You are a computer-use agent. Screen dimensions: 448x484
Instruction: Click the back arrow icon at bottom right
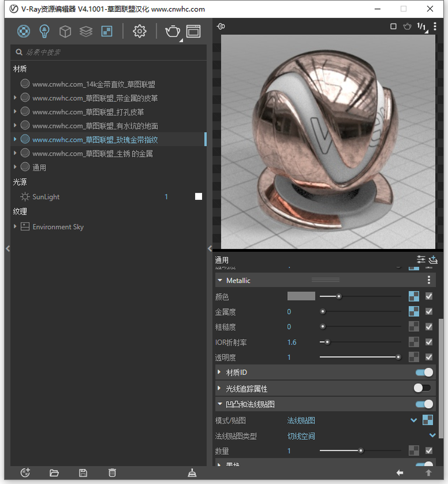coord(400,472)
